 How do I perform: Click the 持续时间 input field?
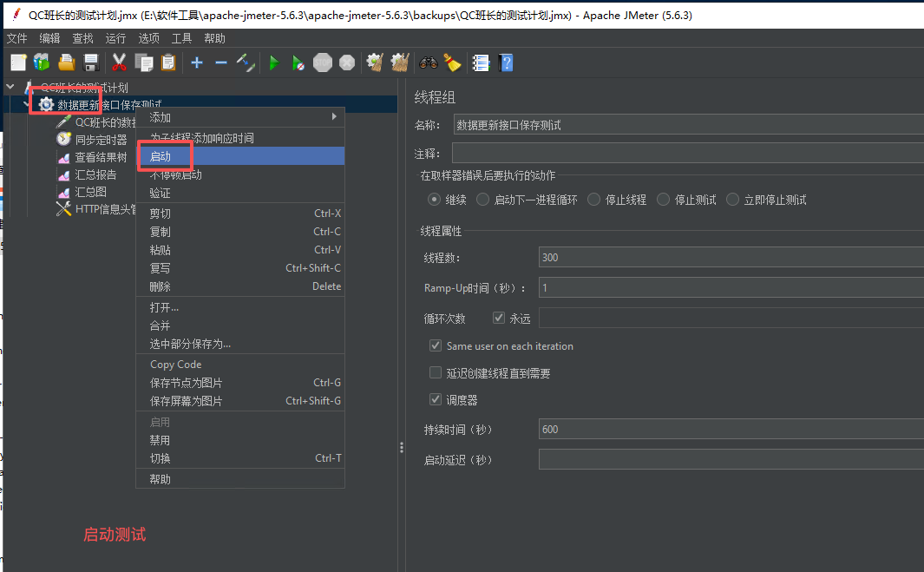tap(731, 430)
